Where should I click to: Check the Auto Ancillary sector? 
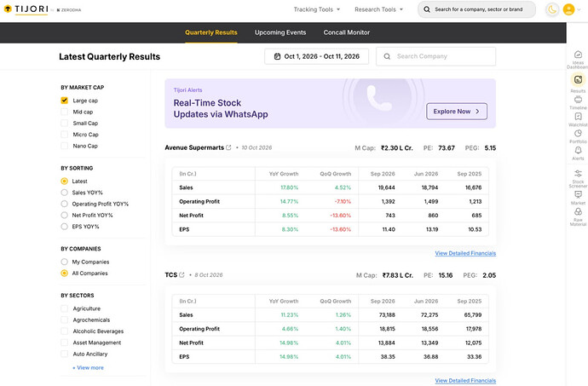point(65,354)
